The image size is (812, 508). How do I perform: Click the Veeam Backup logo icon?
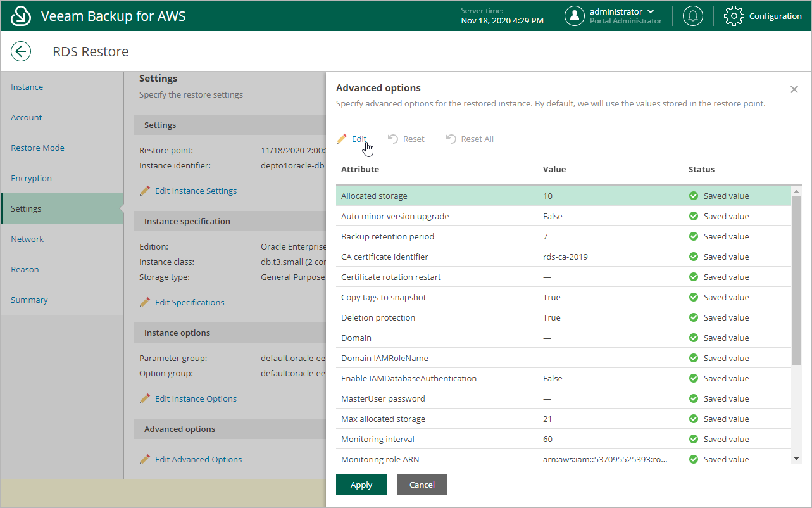[22, 16]
